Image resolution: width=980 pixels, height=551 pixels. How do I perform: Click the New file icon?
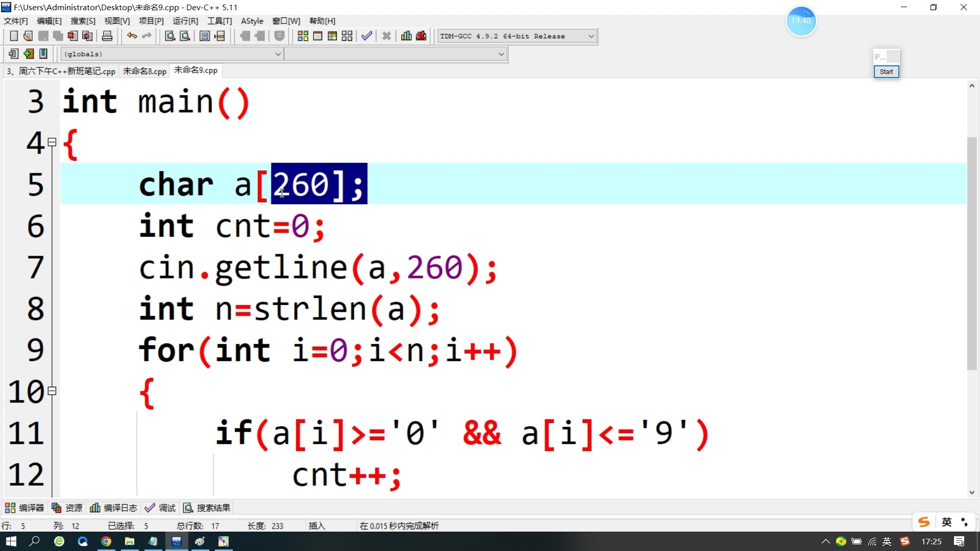[14, 36]
